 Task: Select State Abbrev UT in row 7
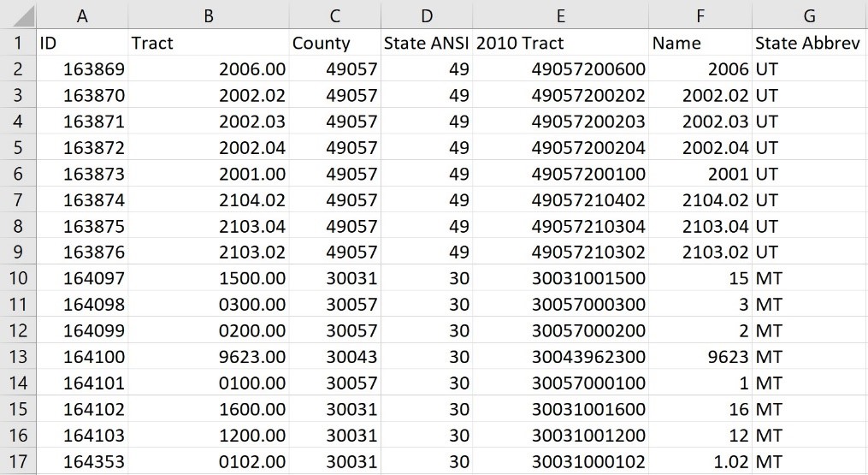(x=810, y=200)
